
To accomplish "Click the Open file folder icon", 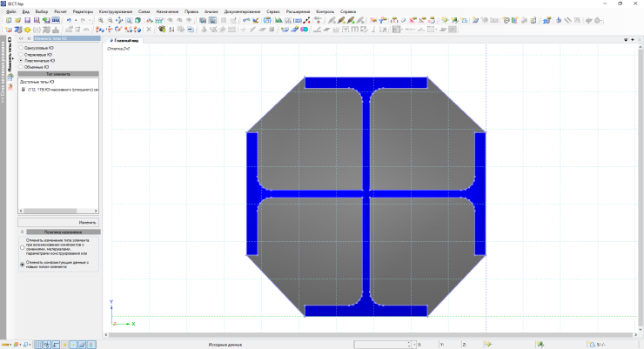I will [x=17, y=19].
